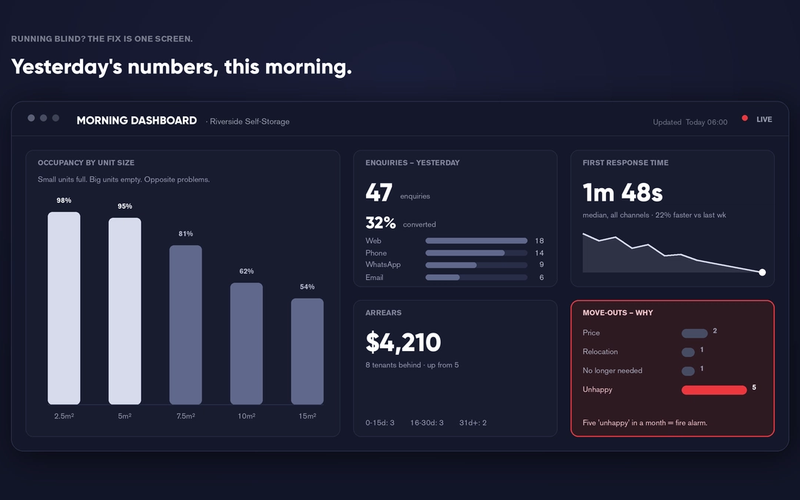Screen dimensions: 800x500
Task: Click 'Small units full. Big units empty' subtitle
Action: pyautogui.click(x=123, y=180)
